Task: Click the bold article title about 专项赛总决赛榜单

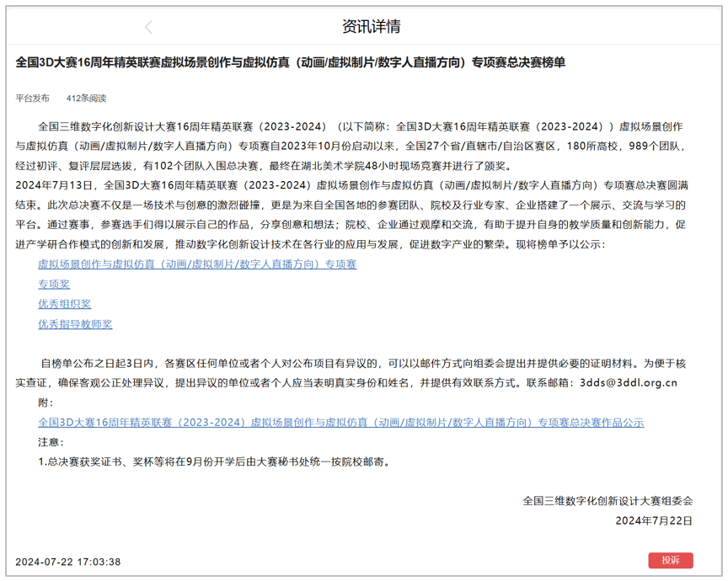Action: click(x=291, y=63)
